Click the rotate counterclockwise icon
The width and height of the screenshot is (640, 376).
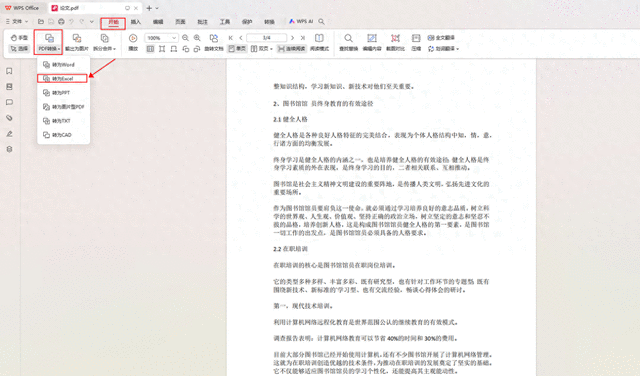pos(186,49)
